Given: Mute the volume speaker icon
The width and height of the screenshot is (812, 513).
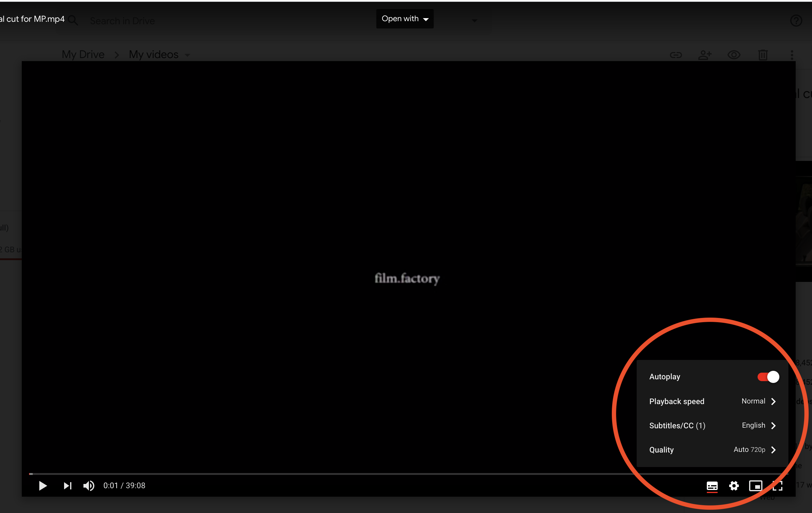Looking at the screenshot, I should 89,486.
